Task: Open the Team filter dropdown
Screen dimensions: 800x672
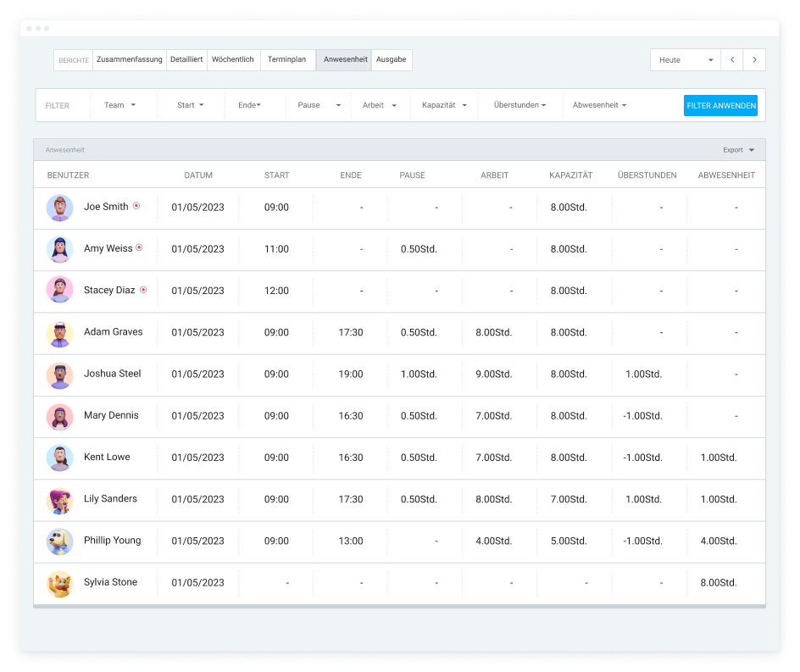Action: tap(119, 105)
